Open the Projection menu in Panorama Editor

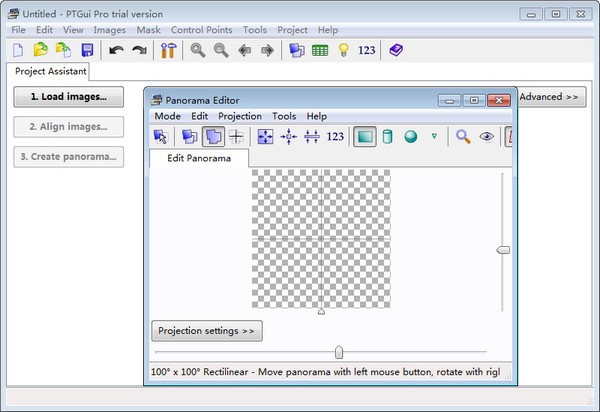(240, 116)
